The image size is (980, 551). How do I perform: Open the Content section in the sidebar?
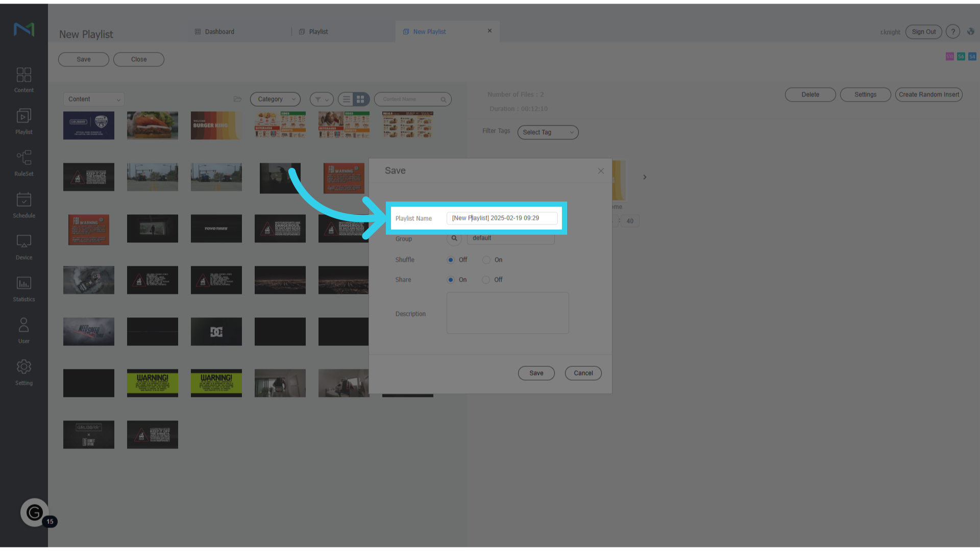click(x=24, y=80)
